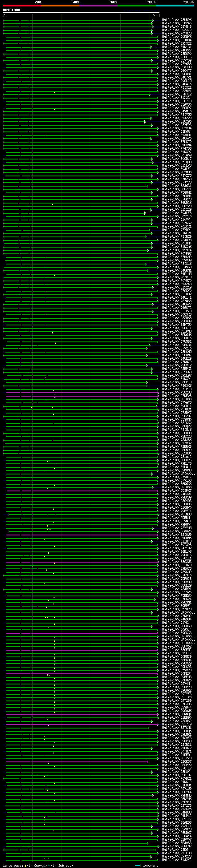
Task: Click the UniRef100_B0CDI4 hit name
Action: click(177, 406)
